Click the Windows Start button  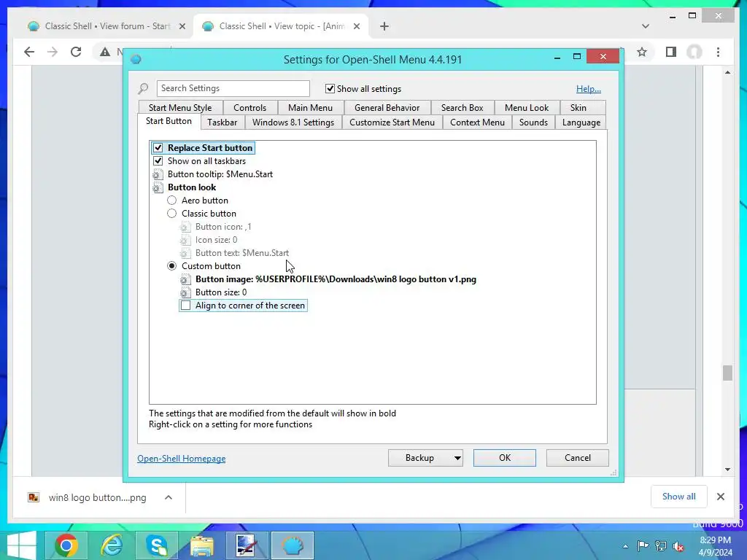[21, 545]
